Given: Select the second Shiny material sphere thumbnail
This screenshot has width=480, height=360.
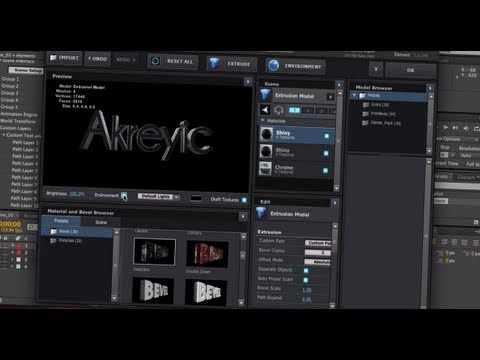Looking at the screenshot, I should pos(266,151).
